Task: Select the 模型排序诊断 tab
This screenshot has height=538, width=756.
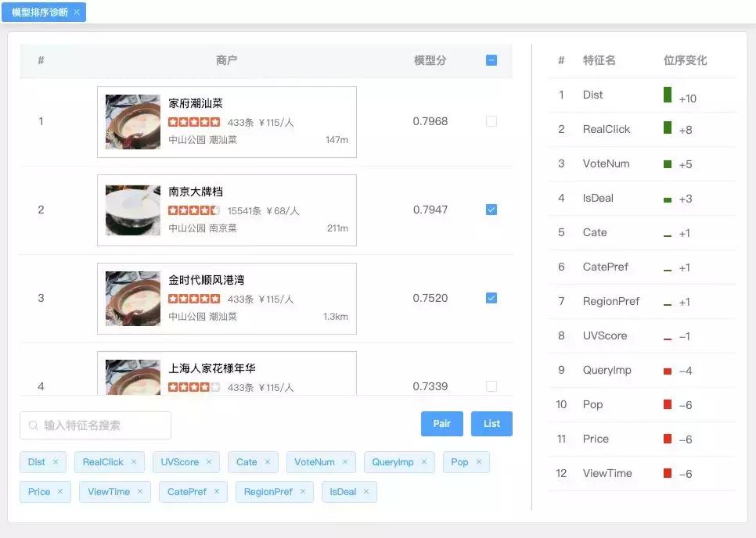Action: coord(39,12)
